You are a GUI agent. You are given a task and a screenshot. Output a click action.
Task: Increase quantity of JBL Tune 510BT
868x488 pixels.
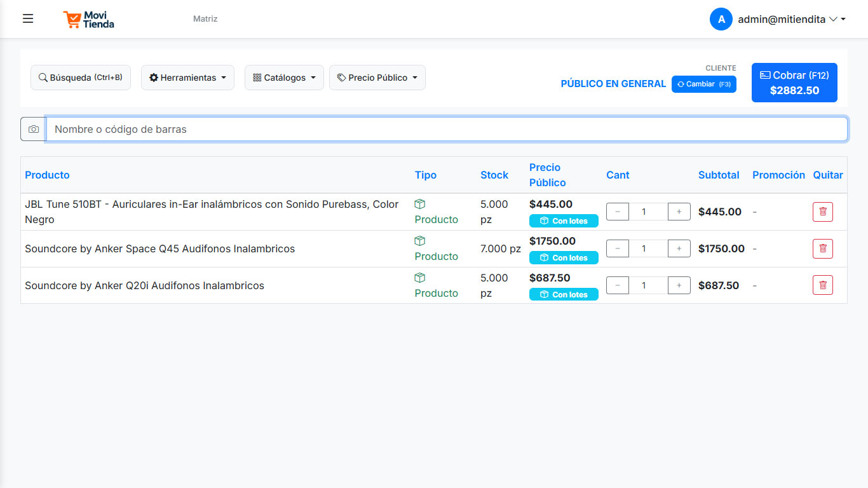click(x=679, y=212)
